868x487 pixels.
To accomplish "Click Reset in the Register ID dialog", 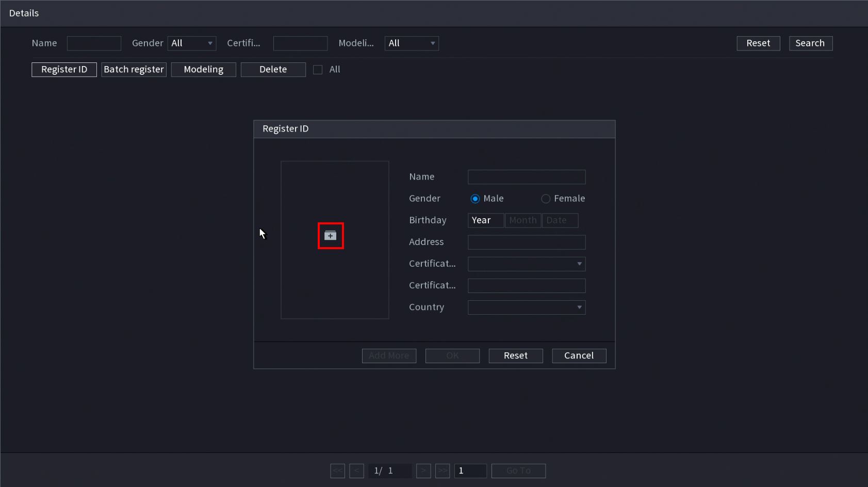I will pos(515,355).
